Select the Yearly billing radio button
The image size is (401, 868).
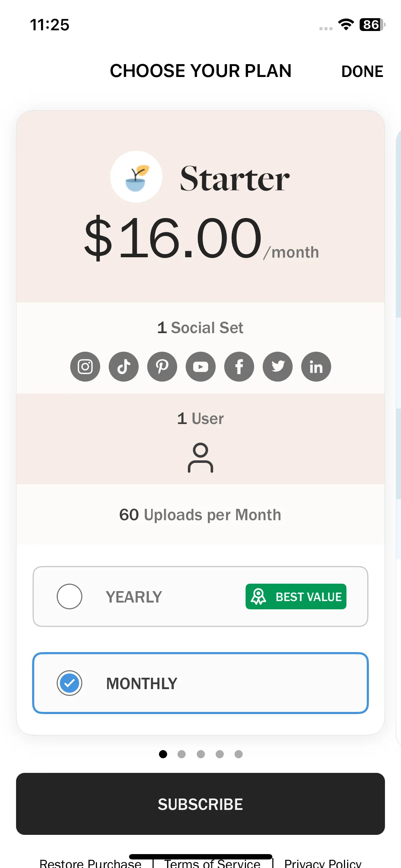pos(70,596)
